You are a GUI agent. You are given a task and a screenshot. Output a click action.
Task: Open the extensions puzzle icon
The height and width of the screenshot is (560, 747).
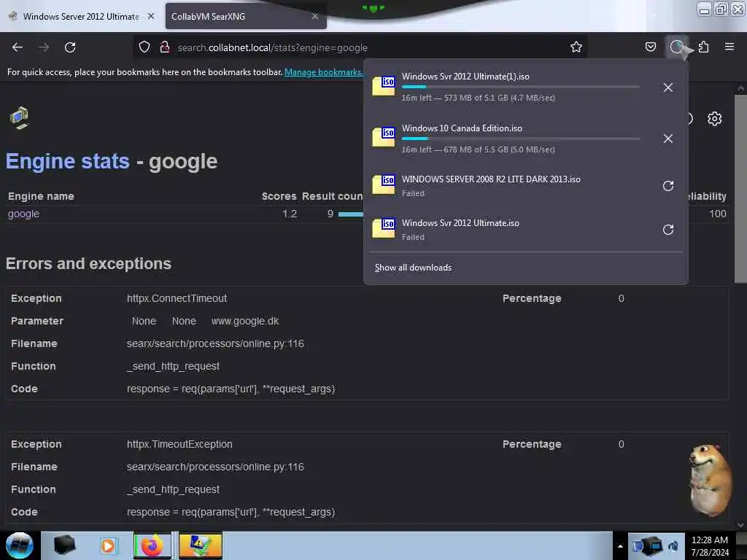[x=704, y=47]
